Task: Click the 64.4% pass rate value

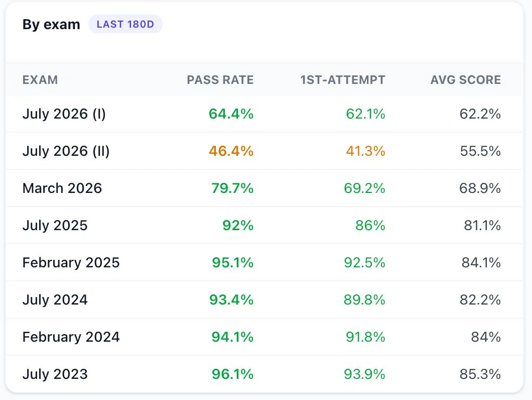Action: tap(231, 114)
